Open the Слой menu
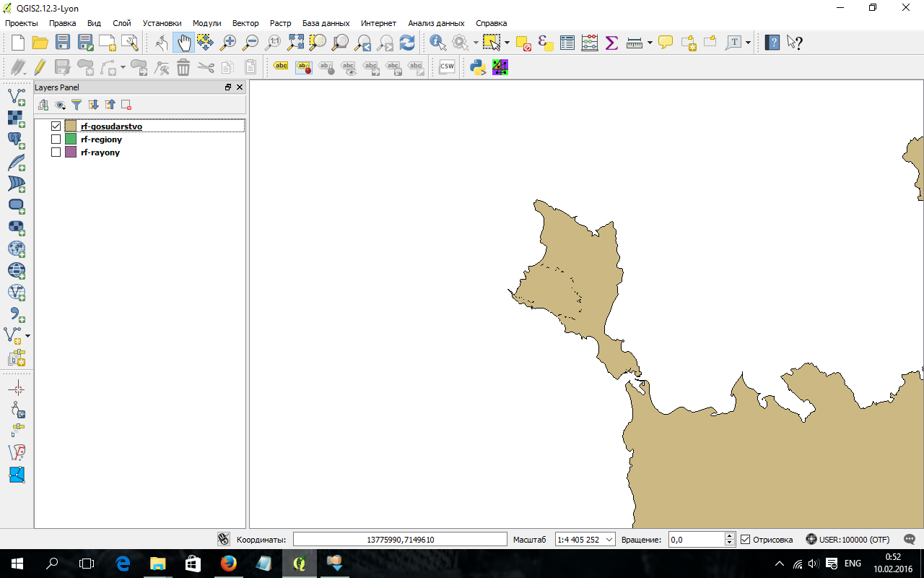Viewport: 924px width, 578px height. (122, 23)
